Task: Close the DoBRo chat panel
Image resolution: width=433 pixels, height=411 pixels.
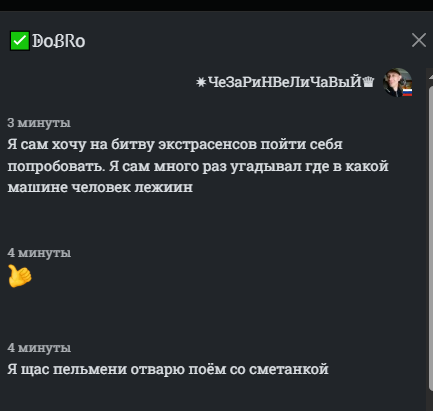Action: pos(419,40)
